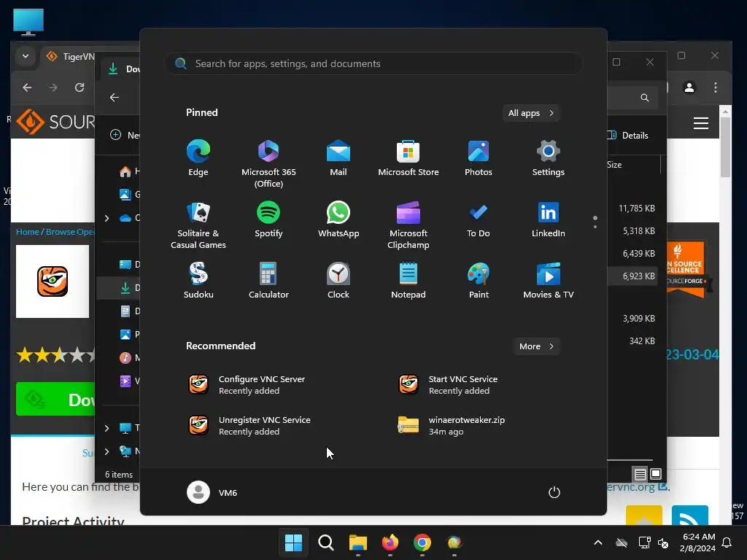Select the 6,923 KB file row
Screen dimensions: 747x560
coord(634,276)
